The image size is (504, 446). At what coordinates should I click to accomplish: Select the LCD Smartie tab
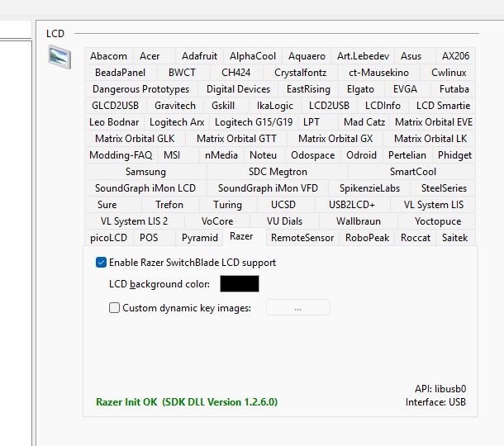[443, 106]
